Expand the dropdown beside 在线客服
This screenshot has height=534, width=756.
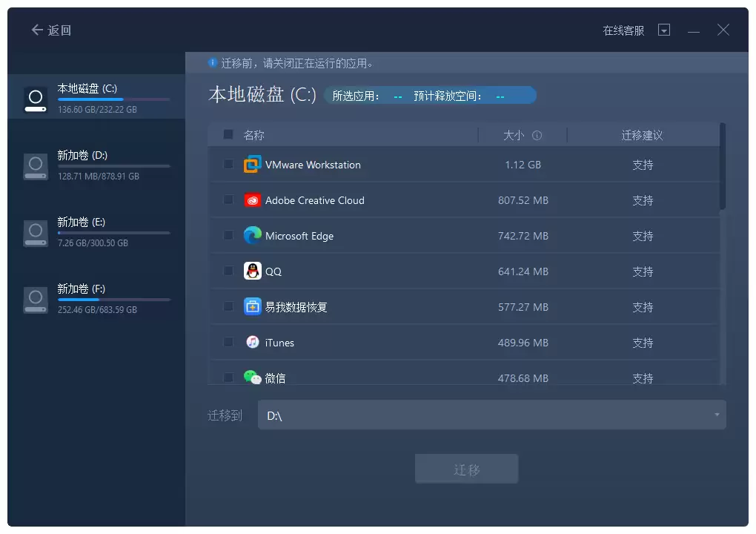664,30
